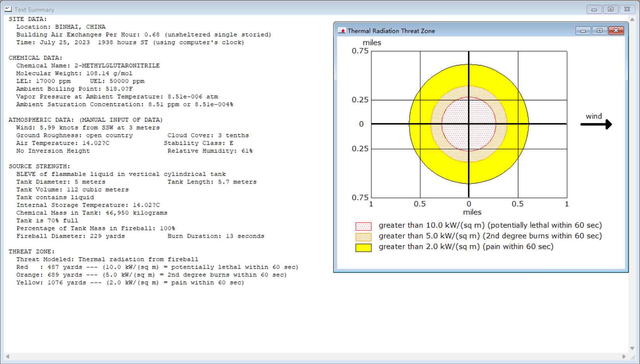The width and height of the screenshot is (640, 364).
Task: Click the orange dotted legend swatch
Action: pos(364,237)
